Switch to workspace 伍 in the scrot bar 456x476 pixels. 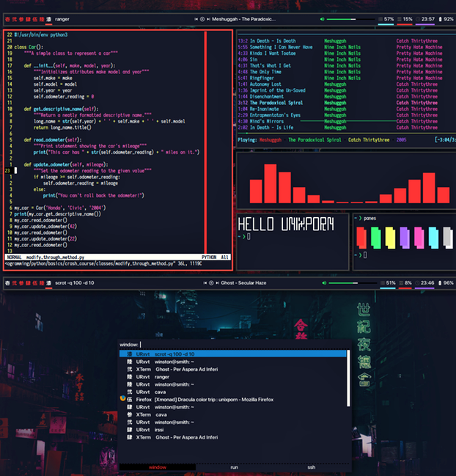coord(35,283)
